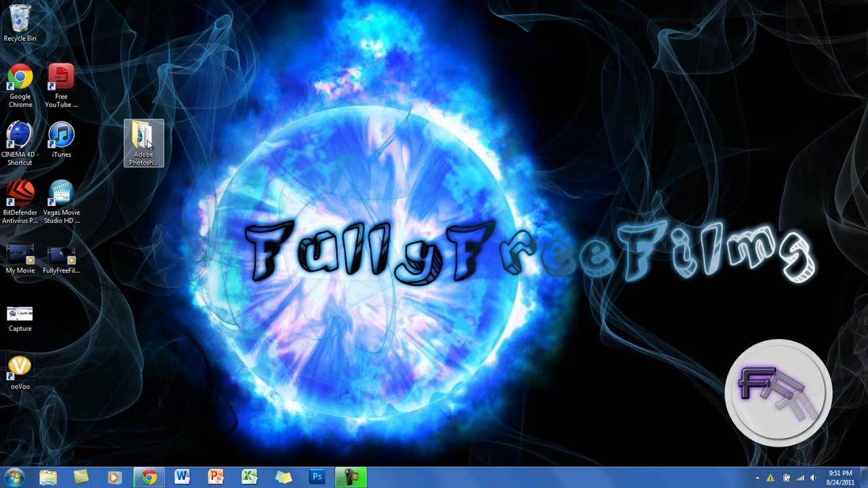Select the Google Chrome desktop shortcut
Viewport: 868px width, 488px height.
[20, 86]
